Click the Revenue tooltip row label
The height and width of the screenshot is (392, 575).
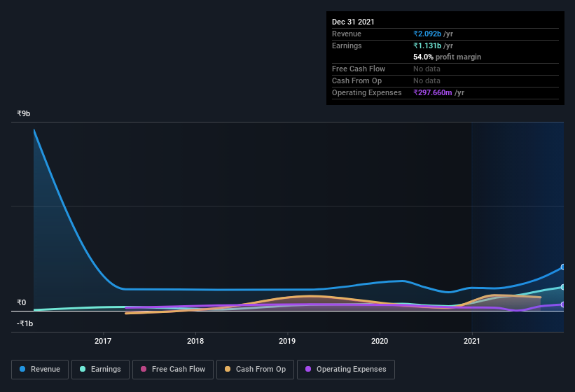[x=347, y=34]
